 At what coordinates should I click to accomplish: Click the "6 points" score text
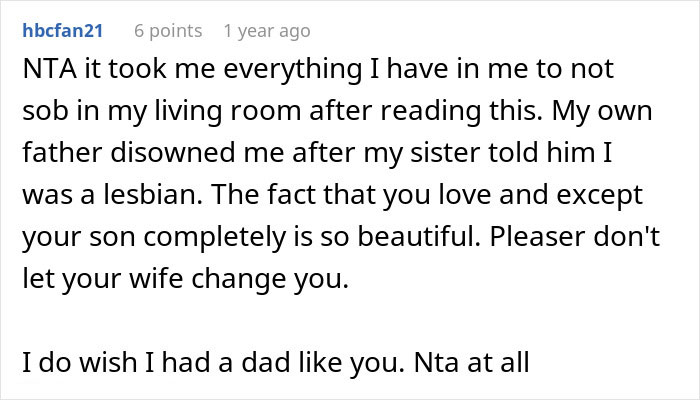pos(170,32)
